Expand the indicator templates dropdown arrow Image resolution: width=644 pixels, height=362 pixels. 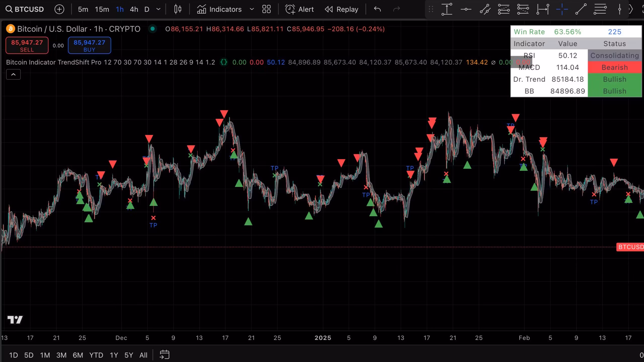point(252,9)
